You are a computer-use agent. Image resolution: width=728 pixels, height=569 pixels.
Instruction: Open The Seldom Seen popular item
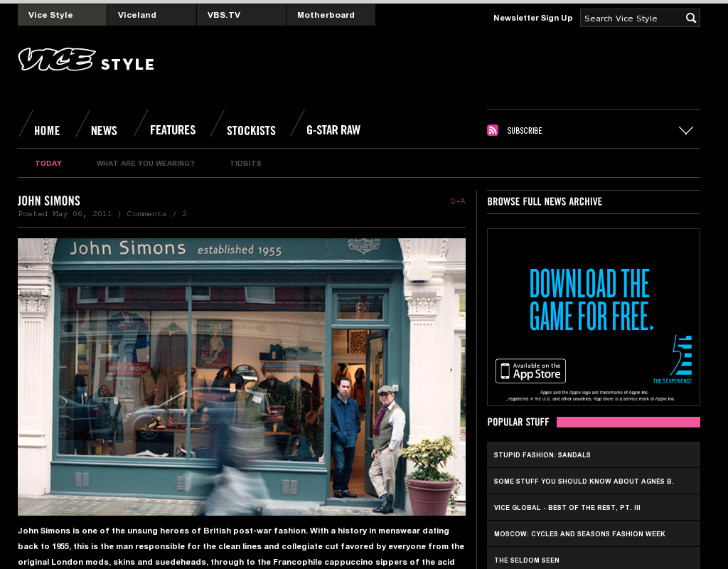[594, 559]
